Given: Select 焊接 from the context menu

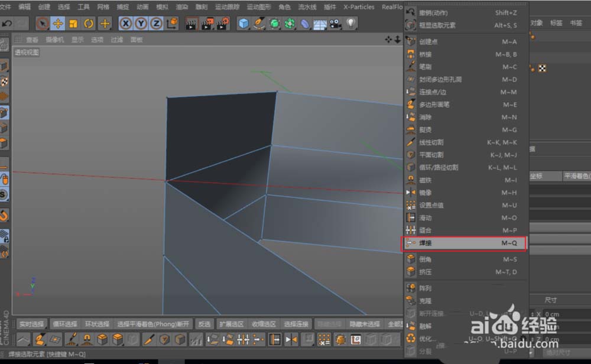Looking at the screenshot, I should pyautogui.click(x=449, y=243).
